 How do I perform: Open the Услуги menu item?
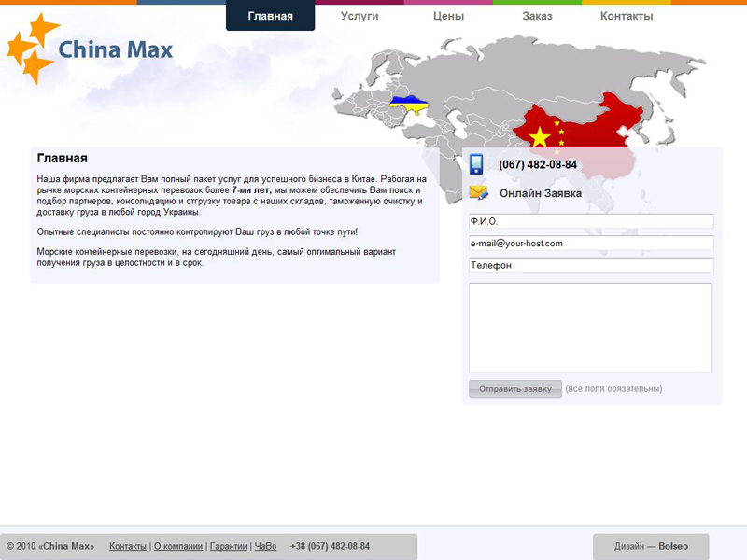pos(359,16)
